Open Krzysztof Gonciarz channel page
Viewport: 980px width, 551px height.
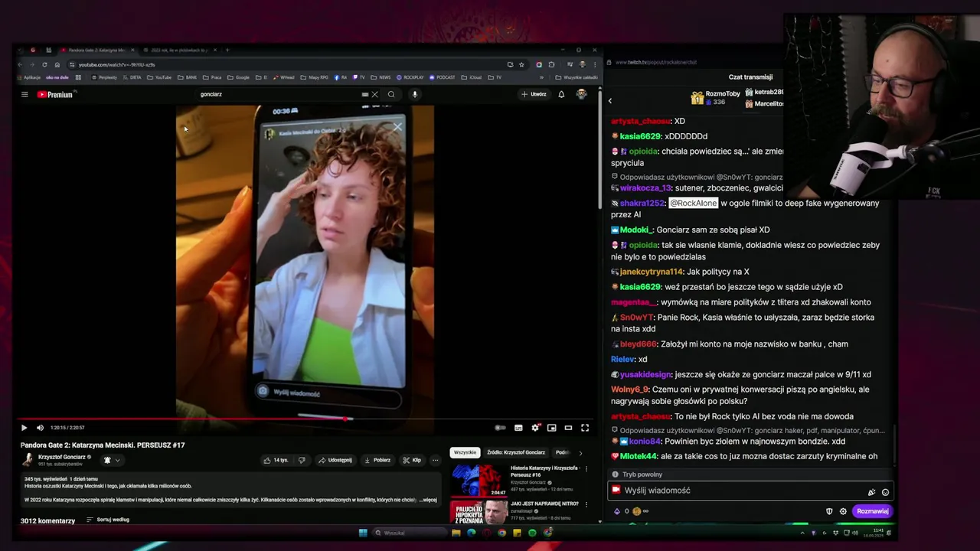coord(62,457)
